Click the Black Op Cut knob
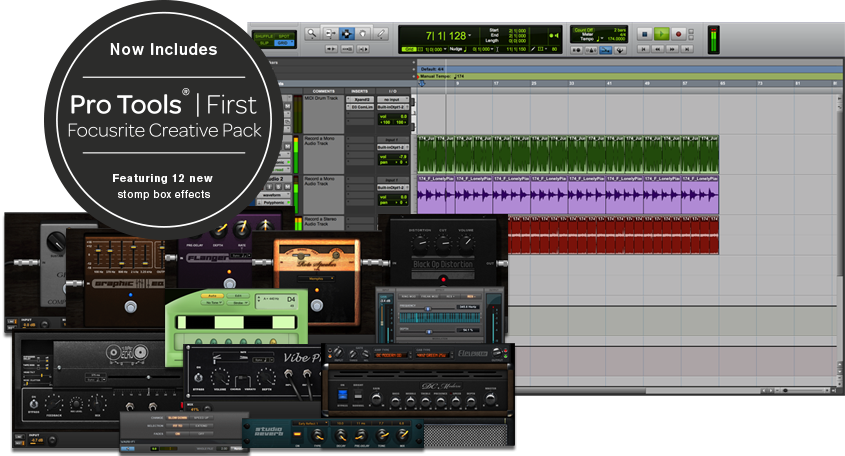845x456 pixels. tap(443, 244)
